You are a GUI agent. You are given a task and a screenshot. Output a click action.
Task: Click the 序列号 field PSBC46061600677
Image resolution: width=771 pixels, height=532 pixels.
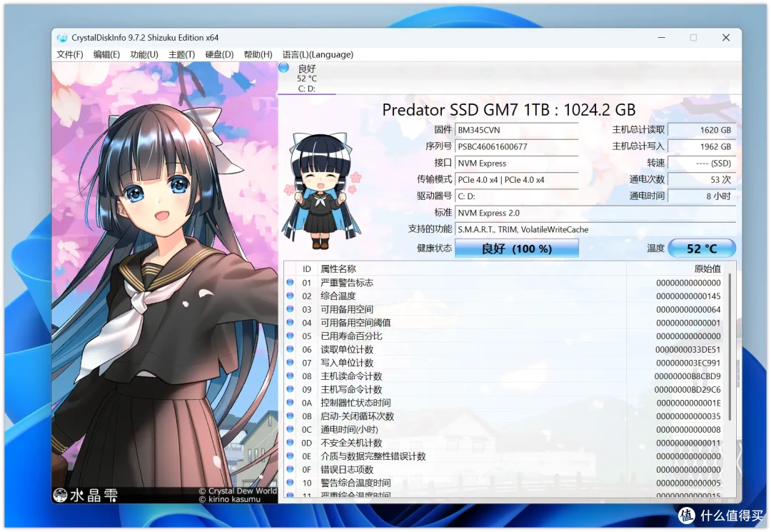(516, 146)
